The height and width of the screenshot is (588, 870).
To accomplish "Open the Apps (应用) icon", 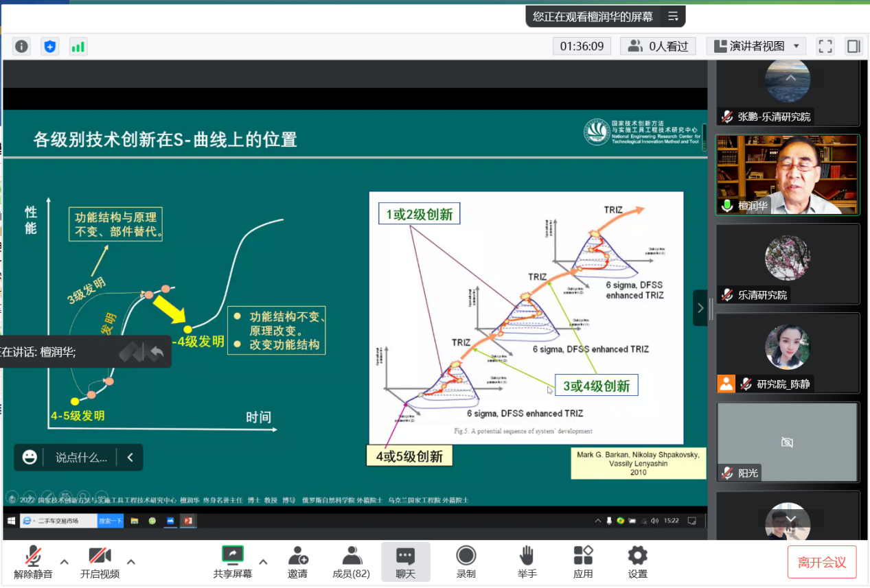I will (x=582, y=562).
